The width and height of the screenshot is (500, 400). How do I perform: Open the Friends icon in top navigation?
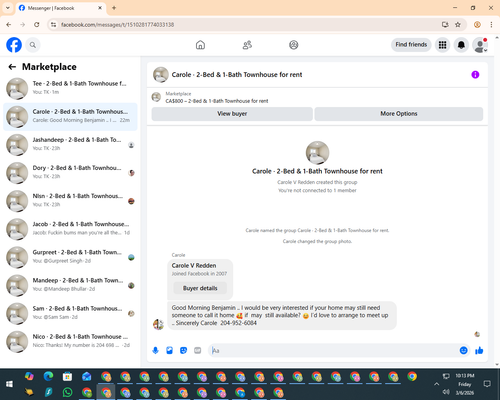click(247, 45)
